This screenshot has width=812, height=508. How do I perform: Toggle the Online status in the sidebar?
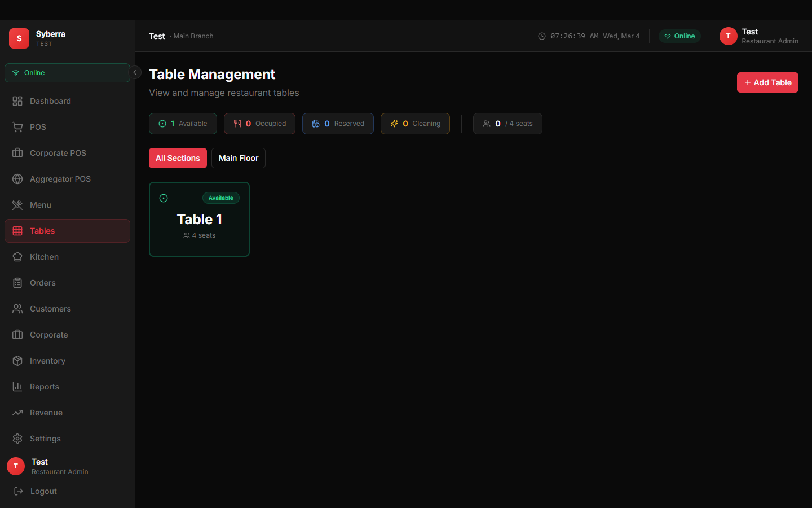point(67,72)
